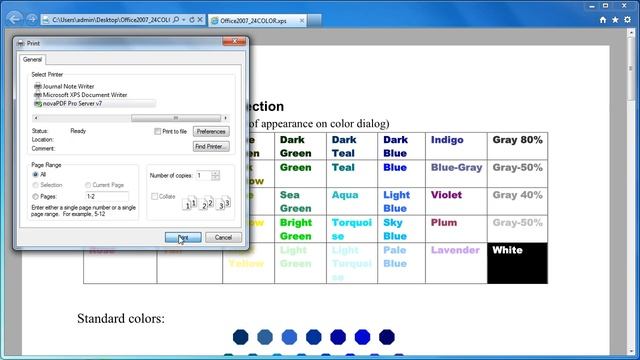Select Journal Note Writer printer
This screenshot has width=640, height=360.
pyautogui.click(x=64, y=86)
